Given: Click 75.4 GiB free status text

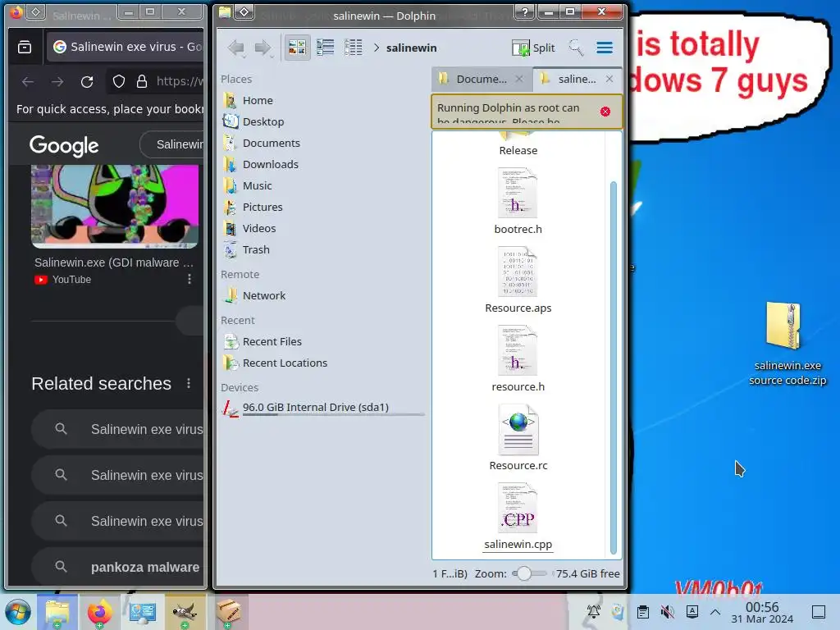Looking at the screenshot, I should [x=587, y=573].
